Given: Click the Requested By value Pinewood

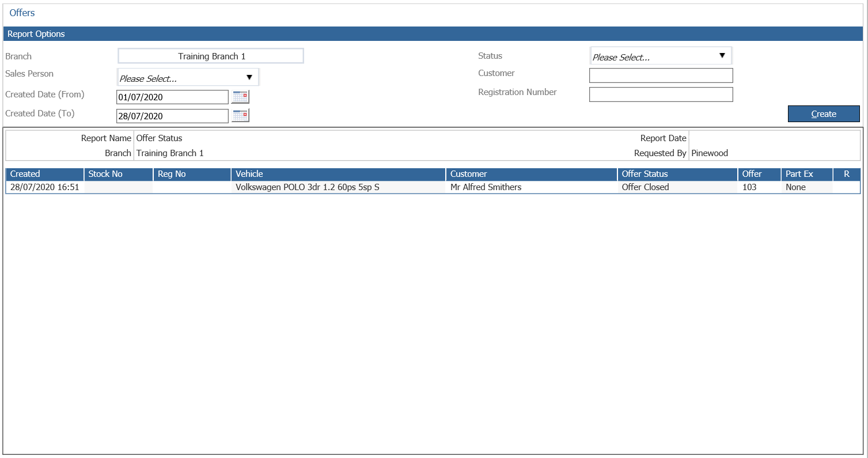Looking at the screenshot, I should click(710, 153).
